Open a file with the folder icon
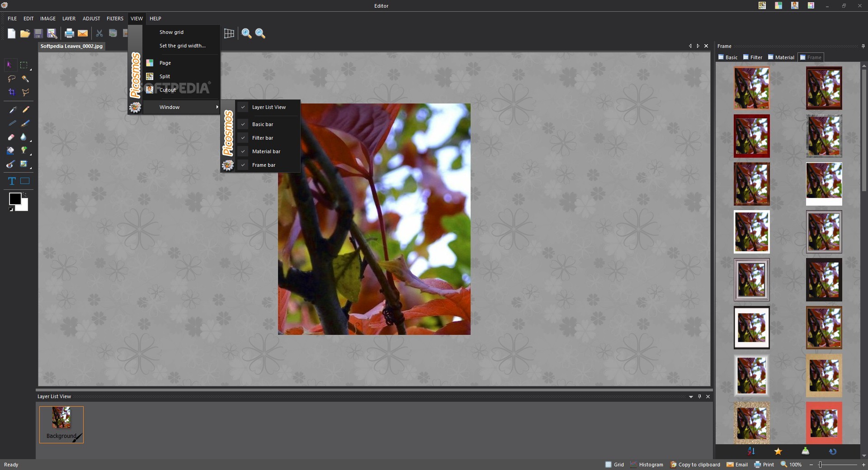The image size is (868, 470). point(25,33)
